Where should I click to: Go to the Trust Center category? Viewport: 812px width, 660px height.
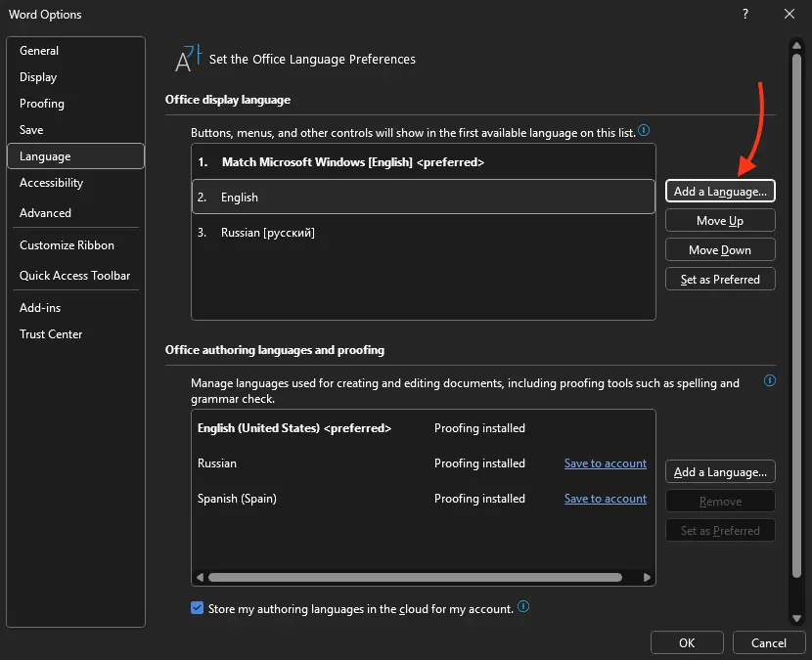point(51,334)
